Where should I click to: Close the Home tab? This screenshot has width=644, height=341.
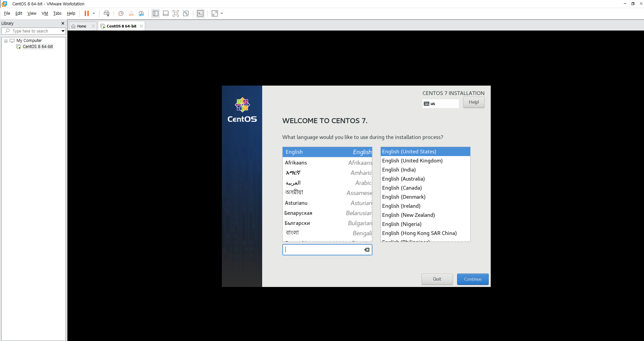93,26
